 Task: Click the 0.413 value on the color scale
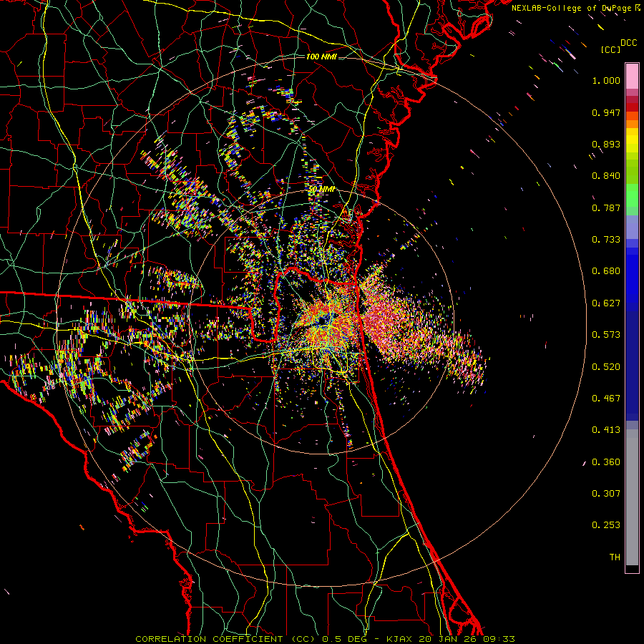coord(606,430)
